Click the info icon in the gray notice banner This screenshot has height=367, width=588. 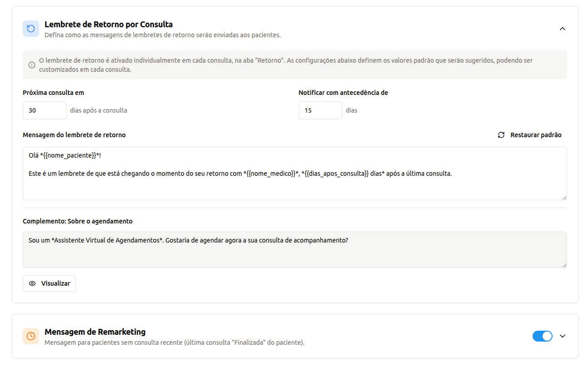(x=31, y=64)
